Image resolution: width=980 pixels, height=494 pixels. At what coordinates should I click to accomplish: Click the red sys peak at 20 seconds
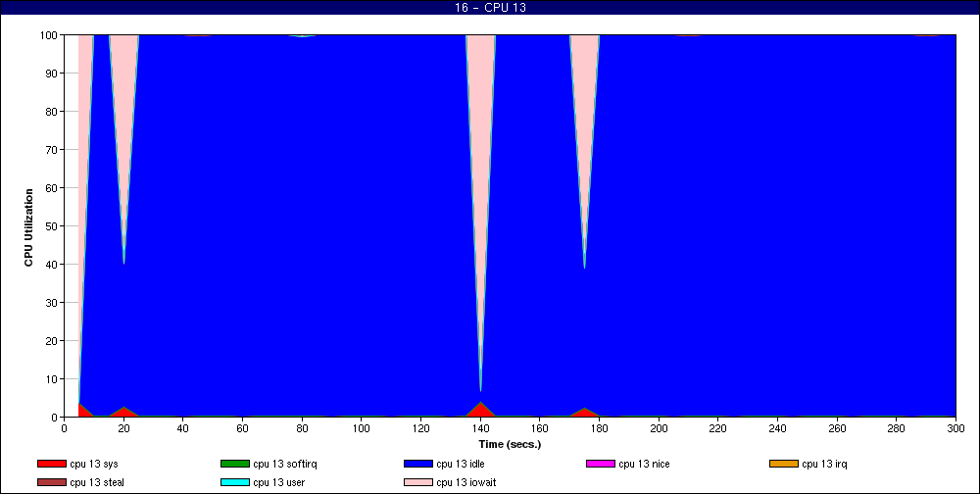(123, 412)
